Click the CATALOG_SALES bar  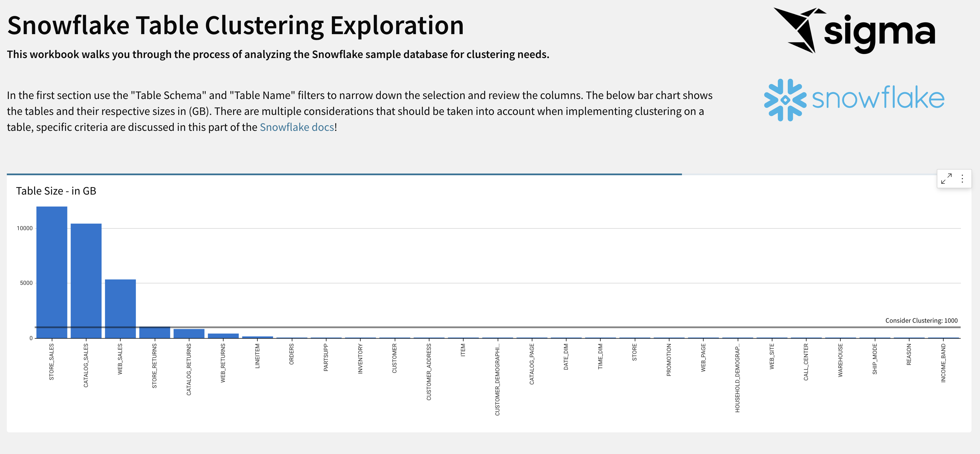click(86, 280)
